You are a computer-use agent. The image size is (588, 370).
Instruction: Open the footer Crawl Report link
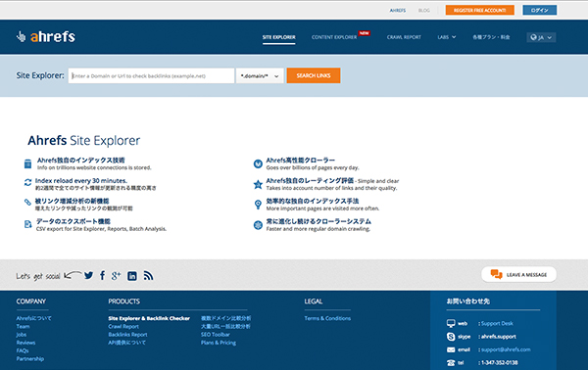[x=123, y=327]
